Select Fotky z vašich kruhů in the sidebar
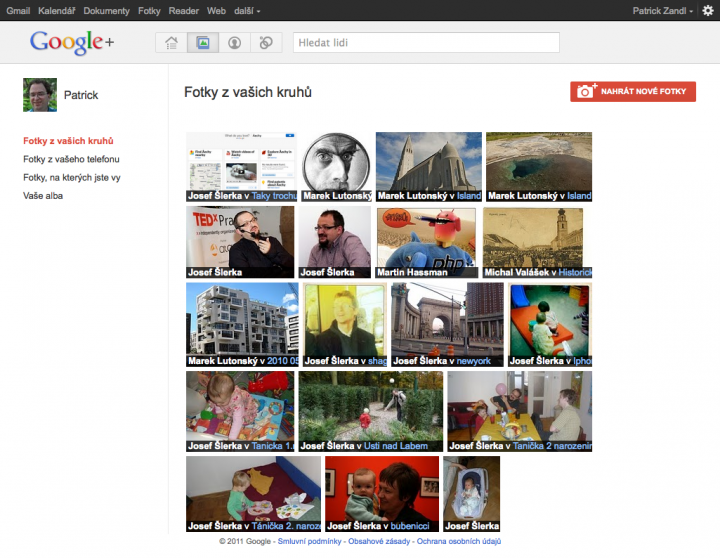Viewport: 720px width, 558px height. coord(68,141)
